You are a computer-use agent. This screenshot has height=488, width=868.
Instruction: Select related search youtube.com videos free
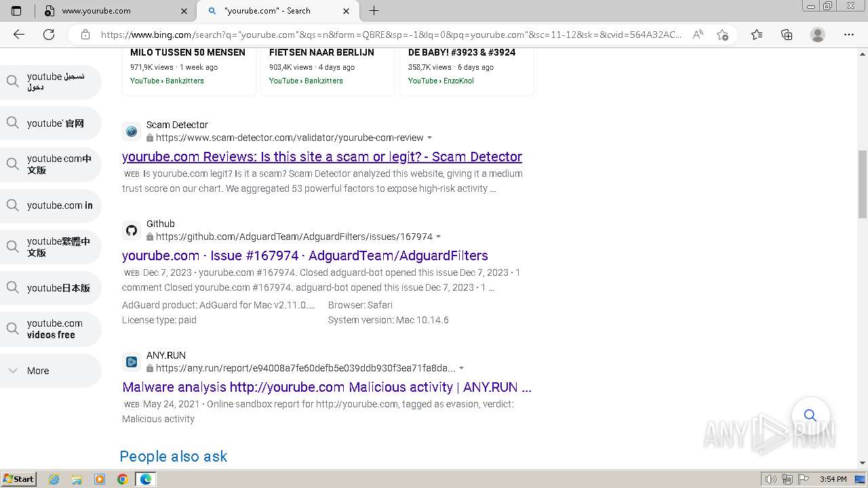(51, 329)
